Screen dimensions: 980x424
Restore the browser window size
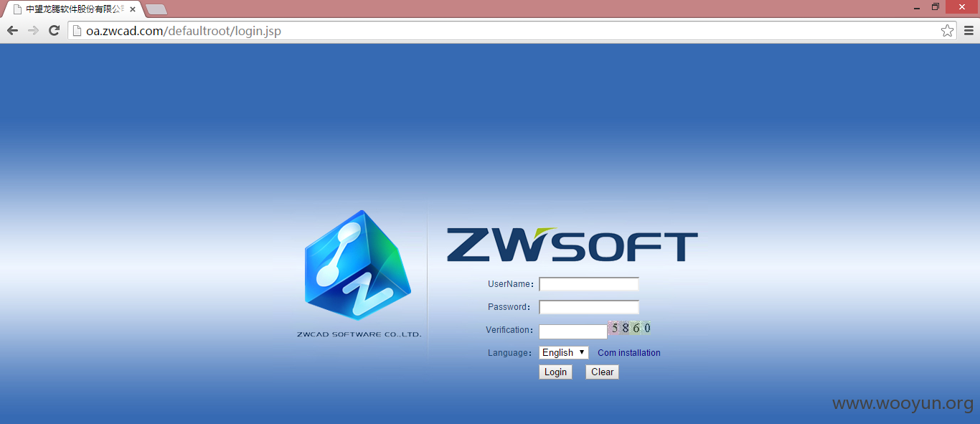coord(936,7)
